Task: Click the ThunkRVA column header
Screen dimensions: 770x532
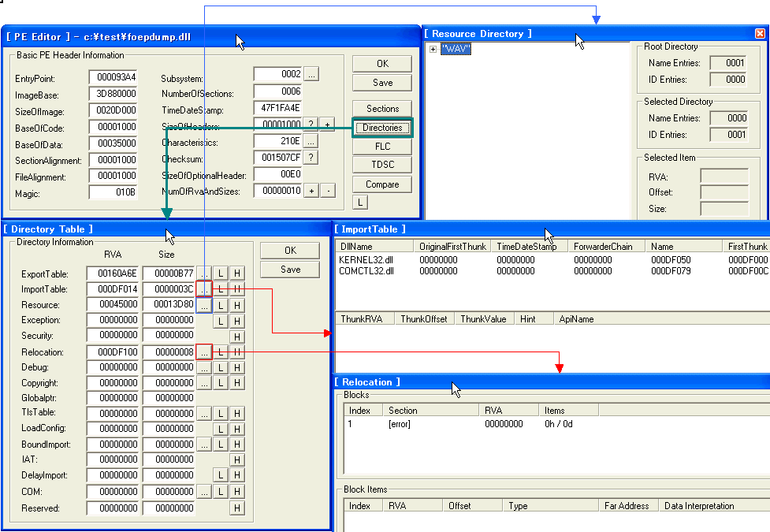Action: (366, 319)
